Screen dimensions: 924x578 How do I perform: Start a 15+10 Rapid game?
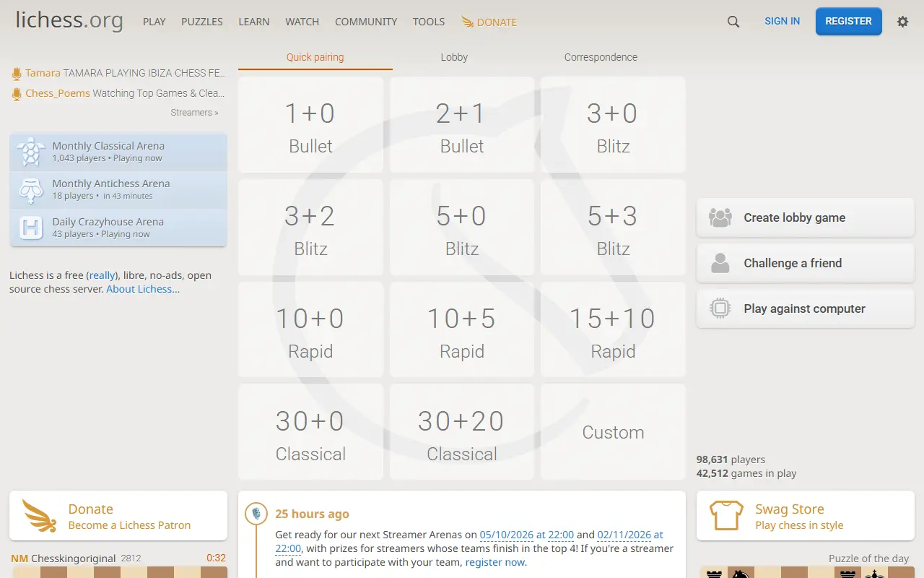click(x=613, y=330)
